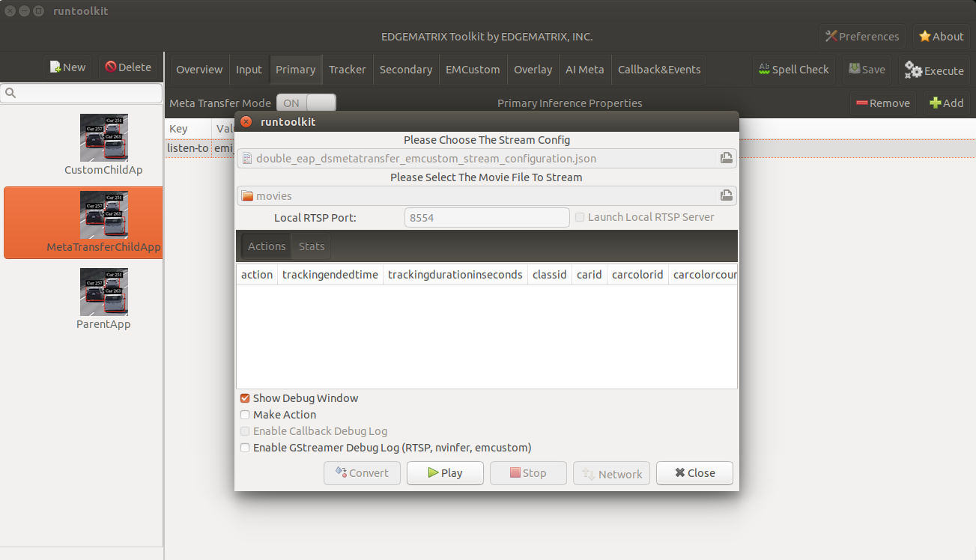
Task: Switch to the AI Meta tab
Action: (585, 70)
